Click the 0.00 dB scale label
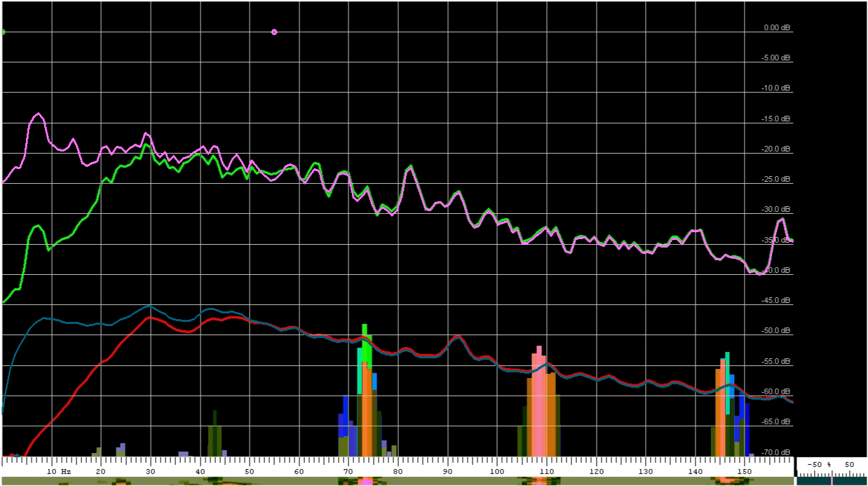The height and width of the screenshot is (486, 868). [x=777, y=28]
